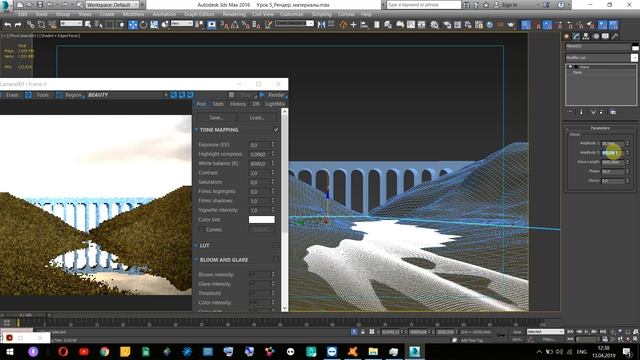Open File Explorer from the taskbar
Screen dimensions: 640x360
point(373,351)
